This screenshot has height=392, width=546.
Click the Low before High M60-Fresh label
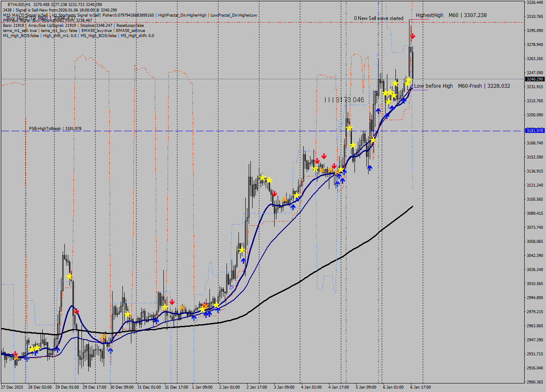tap(462, 86)
